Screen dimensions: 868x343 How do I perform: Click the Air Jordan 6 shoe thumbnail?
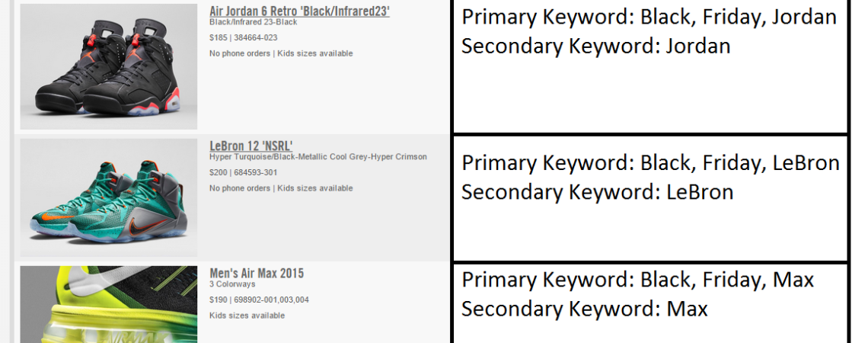[109, 66]
